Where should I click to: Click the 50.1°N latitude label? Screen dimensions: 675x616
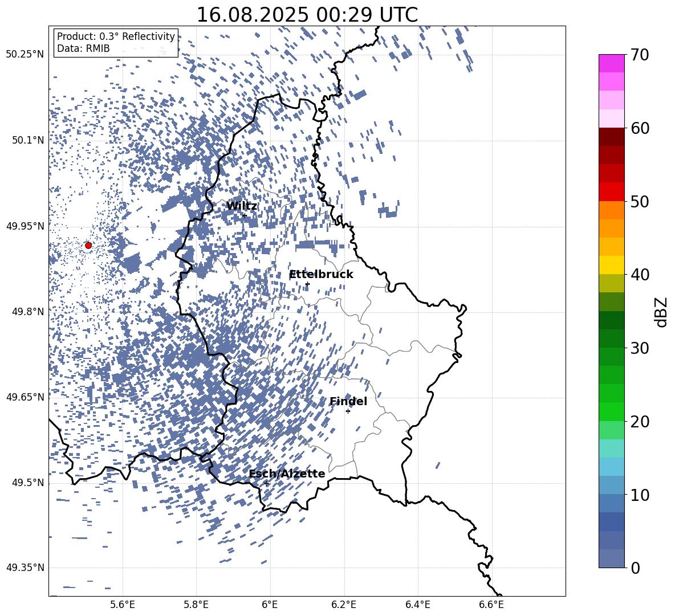tap(27, 140)
